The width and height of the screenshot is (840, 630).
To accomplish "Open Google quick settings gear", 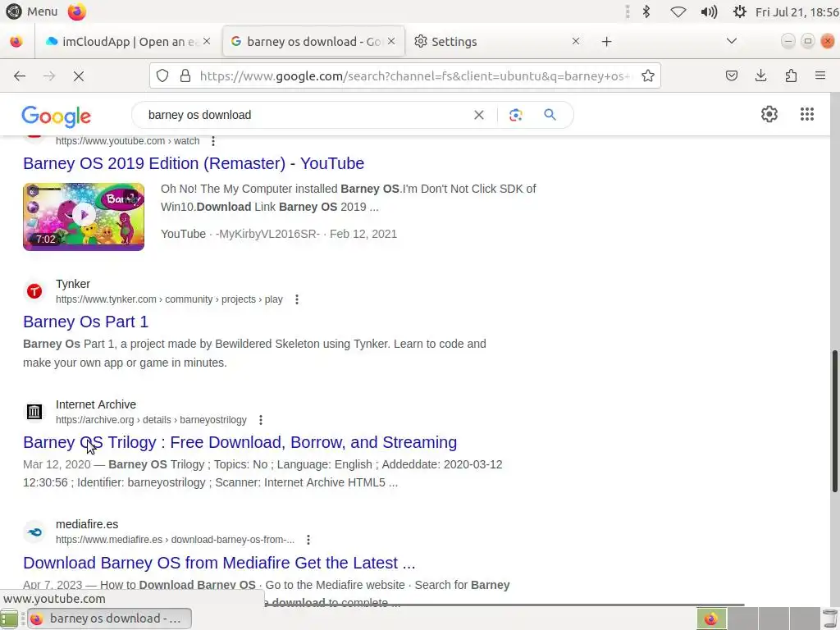I will [x=769, y=114].
